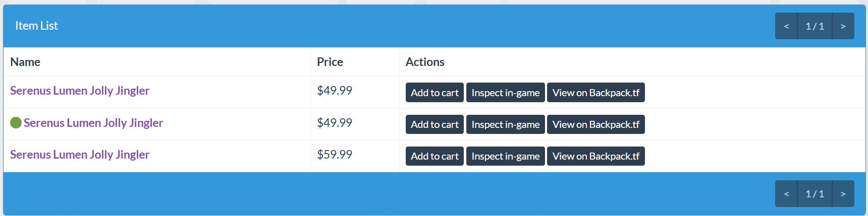The height and width of the screenshot is (216, 868).
Task: Inspect first Jolly Jingler in-game
Action: 506,93
